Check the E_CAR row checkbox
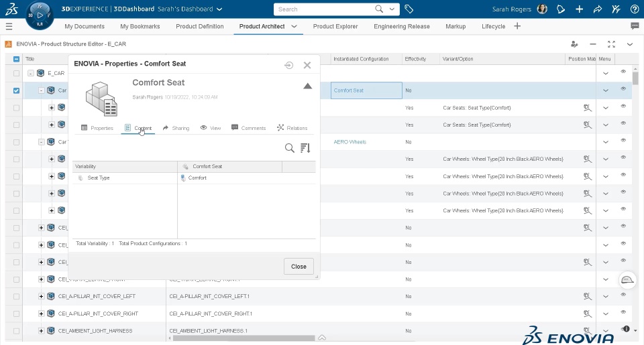This screenshot has height=345, width=644. point(16,74)
